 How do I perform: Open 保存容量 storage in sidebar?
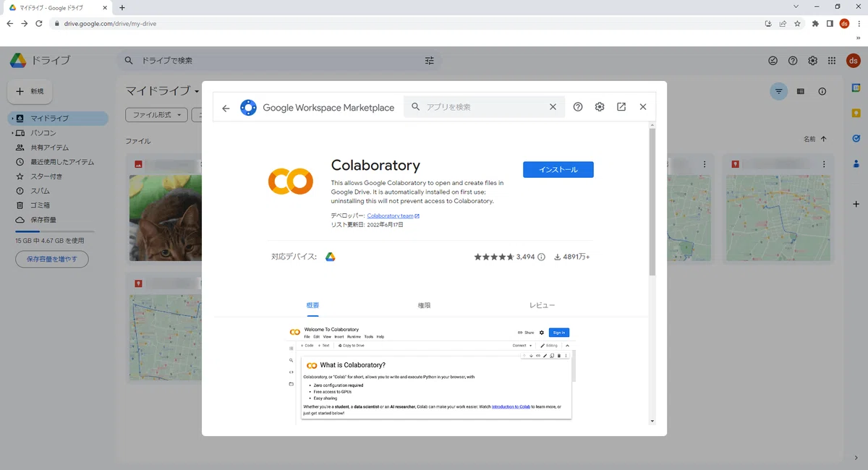click(43, 220)
